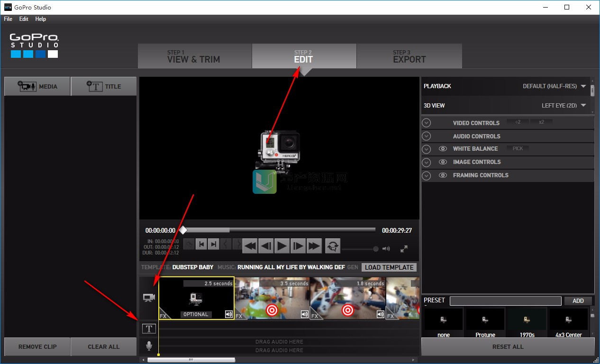Image resolution: width=600 pixels, height=364 pixels.
Task: Select the 3.5 seconds clip thumbnail
Action: [272, 298]
